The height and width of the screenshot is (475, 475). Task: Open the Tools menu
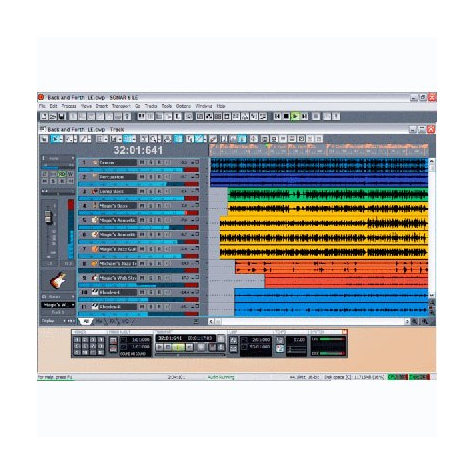point(167,106)
